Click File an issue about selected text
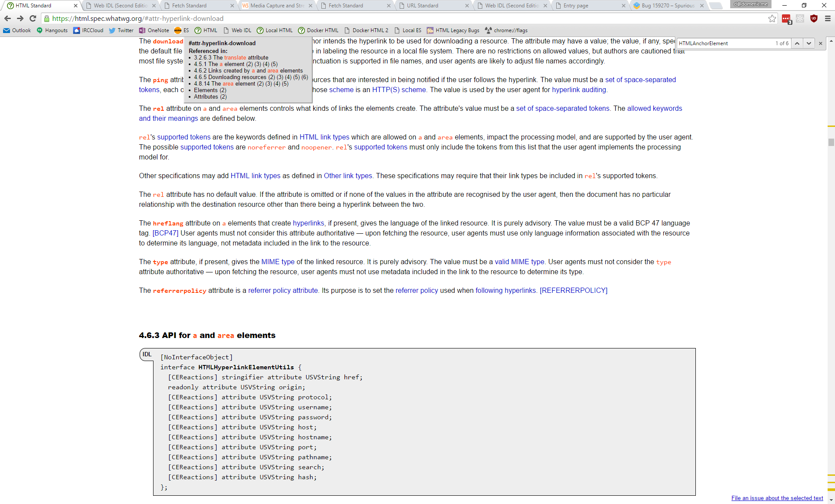 click(777, 498)
